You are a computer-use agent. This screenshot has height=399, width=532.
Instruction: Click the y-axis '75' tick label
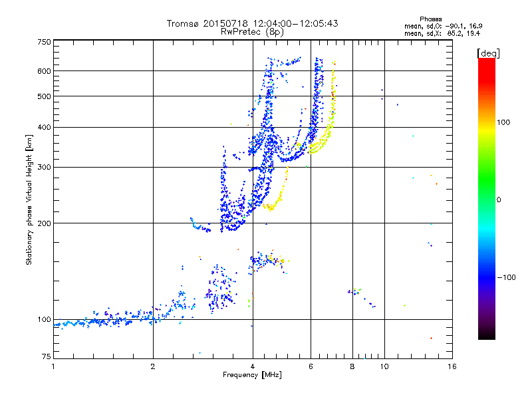click(x=46, y=356)
